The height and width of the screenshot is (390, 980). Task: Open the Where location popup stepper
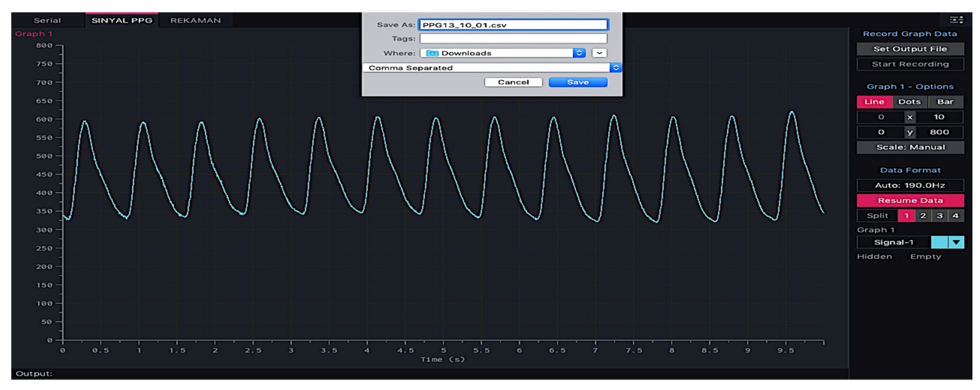(579, 53)
